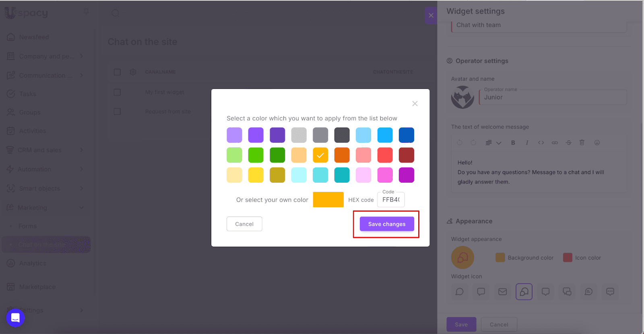The width and height of the screenshot is (644, 334).
Task: Open the text alignment dropdown
Action: (493, 143)
